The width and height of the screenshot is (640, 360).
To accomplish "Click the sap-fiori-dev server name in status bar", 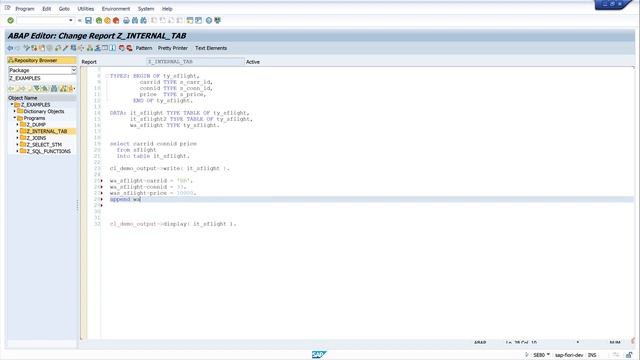I will click(x=569, y=355).
